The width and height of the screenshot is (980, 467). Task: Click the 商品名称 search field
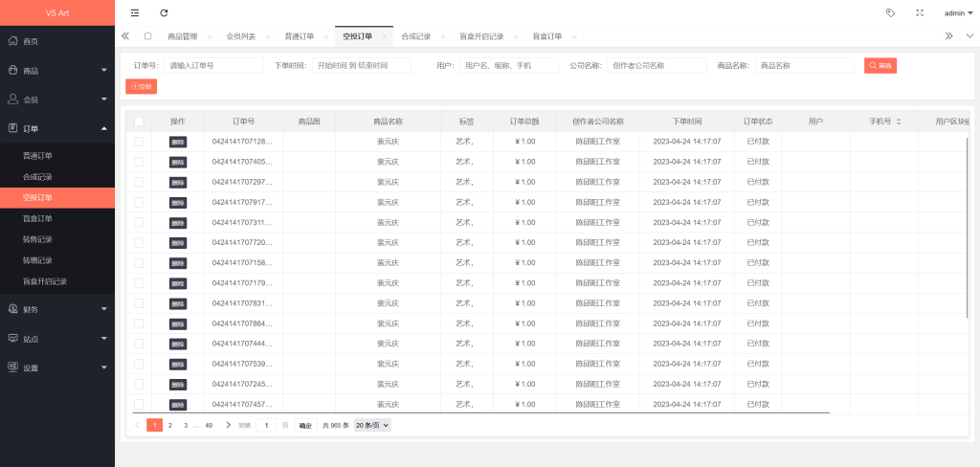804,66
